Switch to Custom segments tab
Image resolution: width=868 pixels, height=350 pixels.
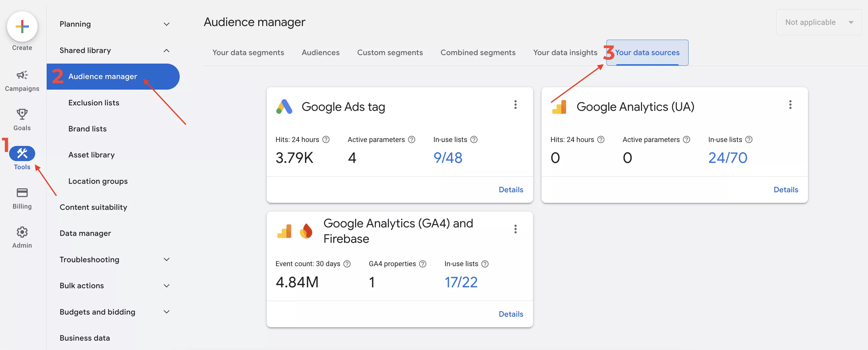[x=390, y=52]
